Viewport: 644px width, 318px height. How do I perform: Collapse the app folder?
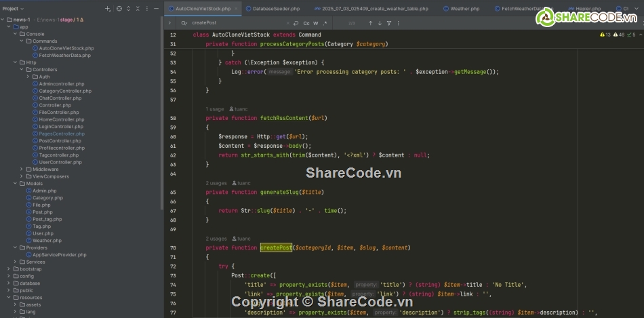(9, 26)
